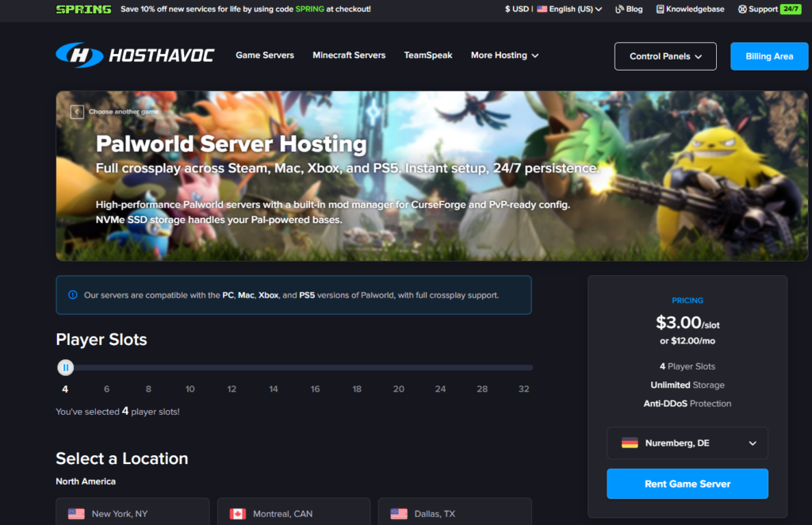Click the $3.00/slot price text
Viewport: 812px width, 525px height.
688,323
